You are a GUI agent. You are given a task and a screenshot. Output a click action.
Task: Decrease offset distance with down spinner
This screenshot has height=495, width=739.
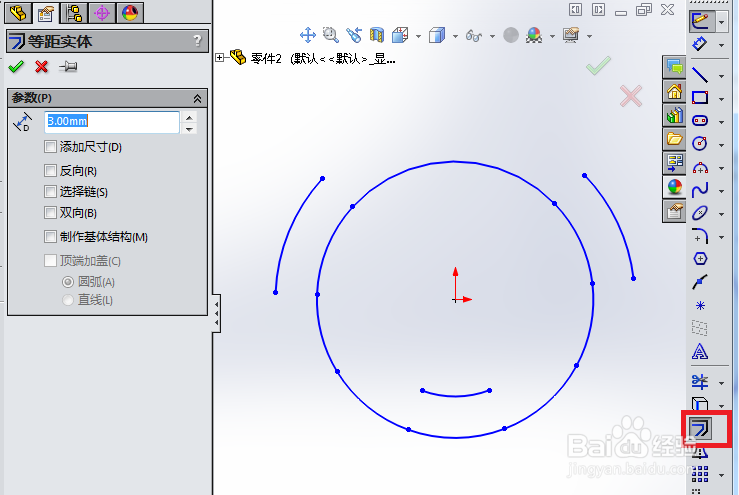tap(189, 129)
